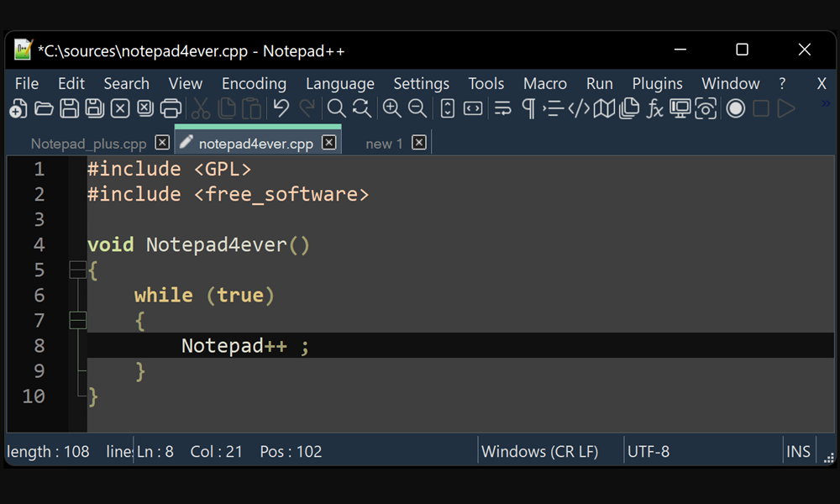This screenshot has height=504, width=840.
Task: Click the X at the menu bar's right end
Action: click(822, 83)
